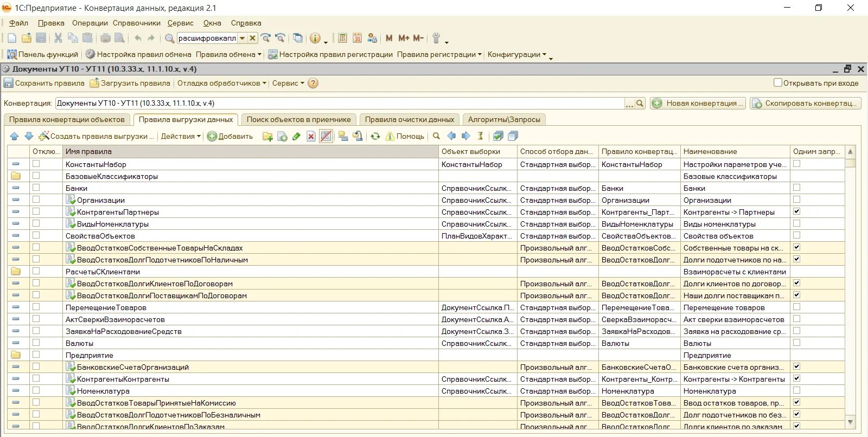Viewport: 868px width, 437px height.
Task: Select the 'РасчетыСКлиентами' folder row
Action: point(426,272)
